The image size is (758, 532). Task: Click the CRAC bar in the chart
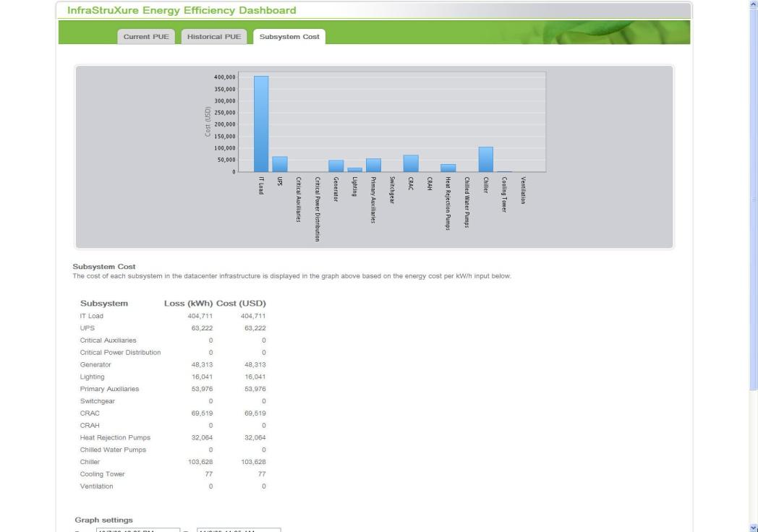point(411,163)
